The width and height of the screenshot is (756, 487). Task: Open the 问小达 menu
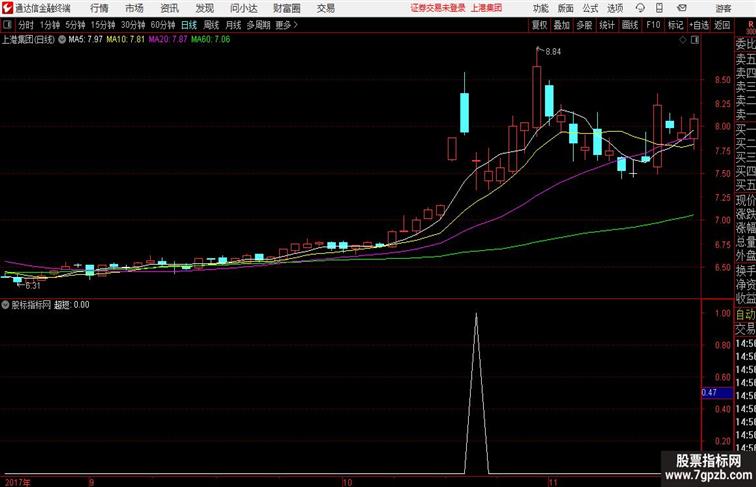coord(244,8)
